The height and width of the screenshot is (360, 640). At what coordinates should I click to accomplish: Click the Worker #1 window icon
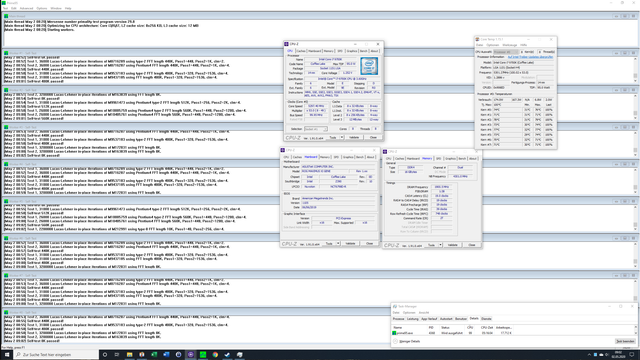pos(6,53)
